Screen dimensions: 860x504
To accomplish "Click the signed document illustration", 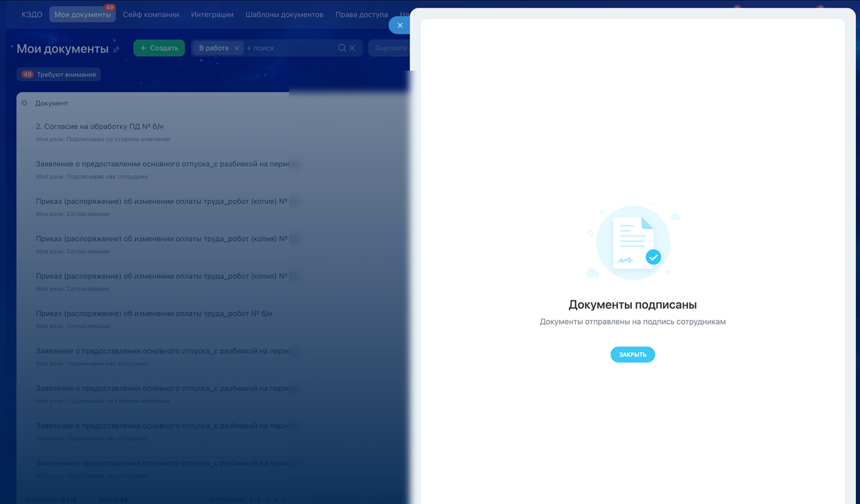I will [633, 243].
